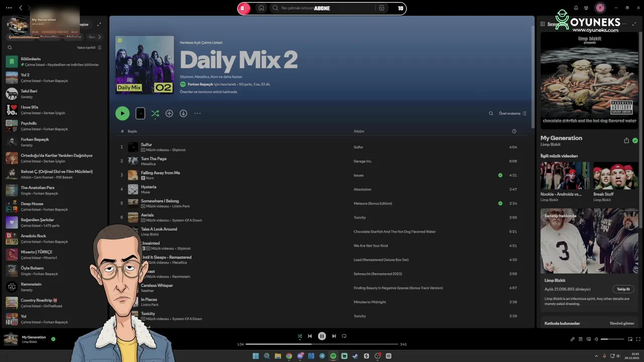Open Break Stuff music video thumbnail
644x362 pixels.
coord(616,175)
